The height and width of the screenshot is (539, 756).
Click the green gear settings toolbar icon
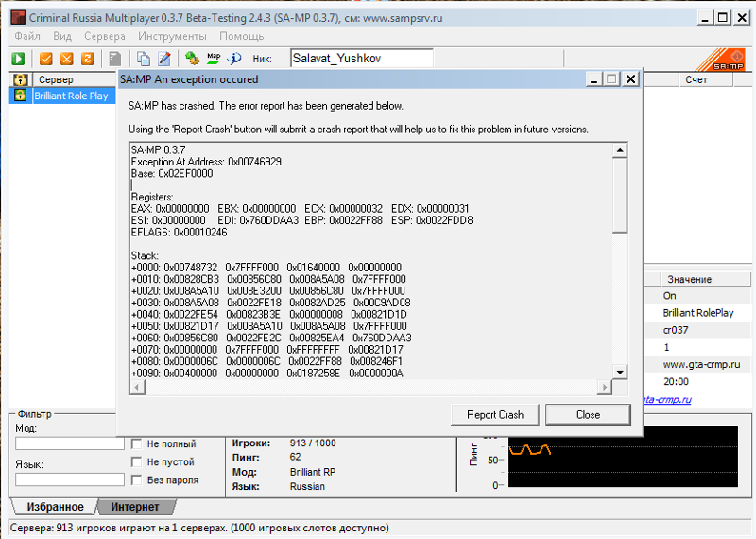[x=192, y=59]
